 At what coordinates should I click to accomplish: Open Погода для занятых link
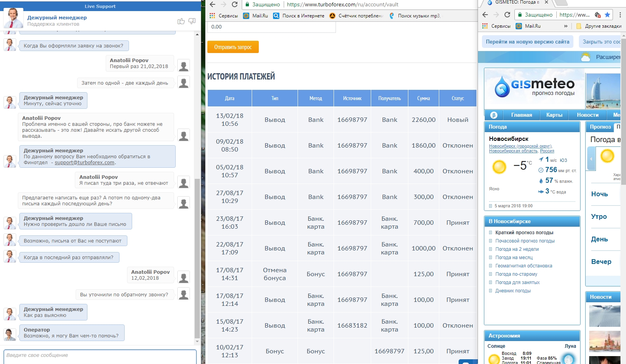[x=517, y=282]
